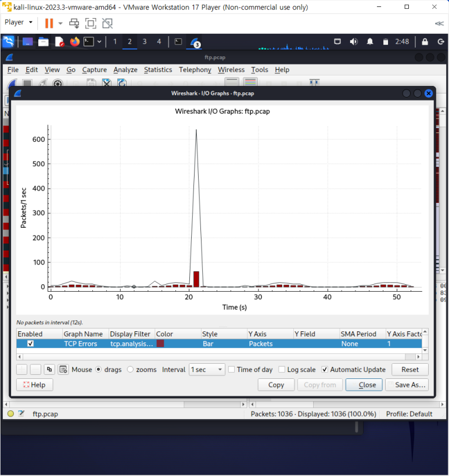Click the Save As button
449x476 pixels.
pos(407,385)
